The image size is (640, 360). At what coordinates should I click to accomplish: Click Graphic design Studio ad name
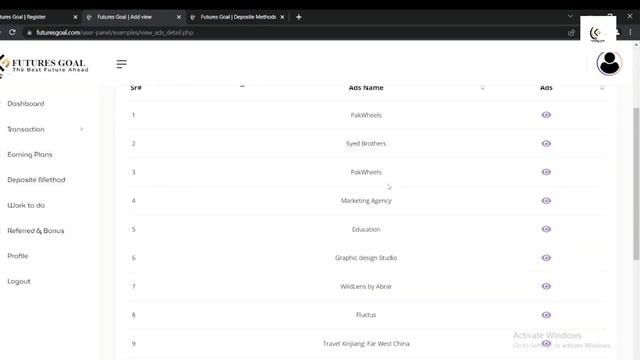tap(366, 258)
